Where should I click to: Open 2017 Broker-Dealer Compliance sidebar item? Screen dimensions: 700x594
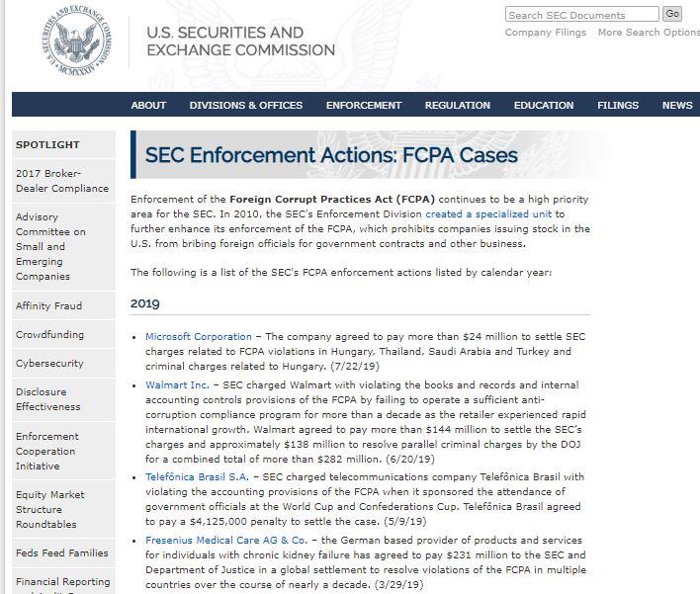point(62,181)
